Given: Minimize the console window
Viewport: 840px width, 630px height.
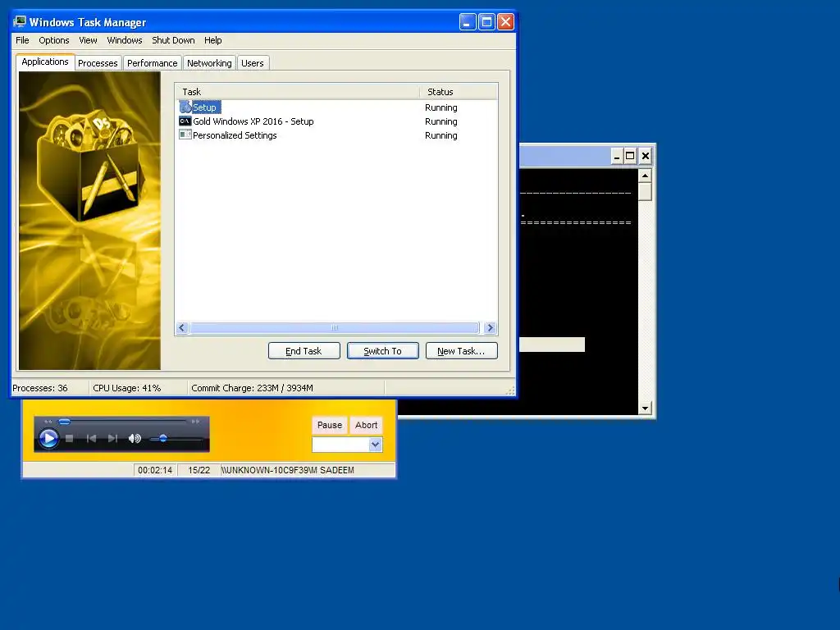Looking at the screenshot, I should pyautogui.click(x=617, y=156).
